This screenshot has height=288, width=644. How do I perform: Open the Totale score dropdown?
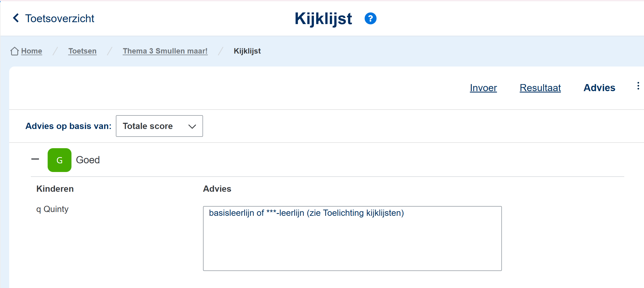(x=159, y=126)
